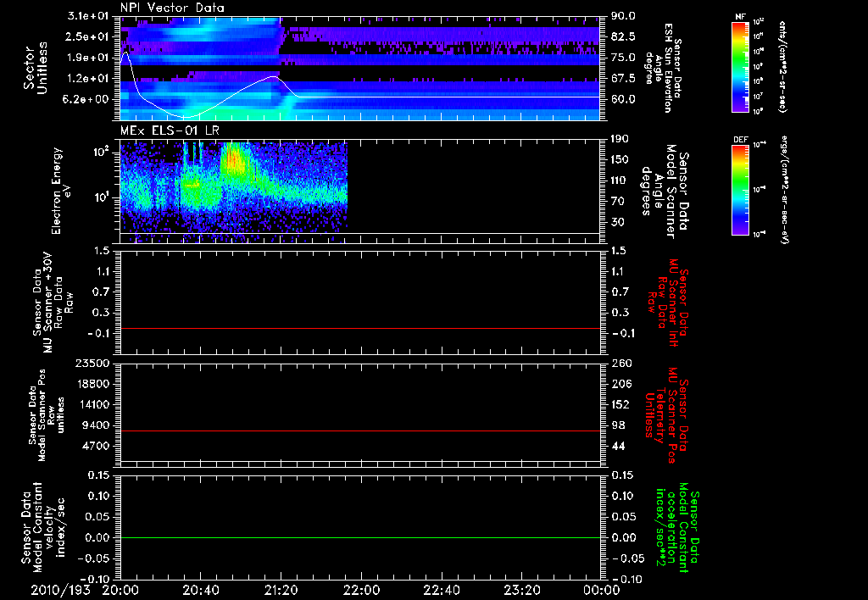Click the 22:40 time axis label
Viewport: 868px width, 600px height.
[x=442, y=590]
